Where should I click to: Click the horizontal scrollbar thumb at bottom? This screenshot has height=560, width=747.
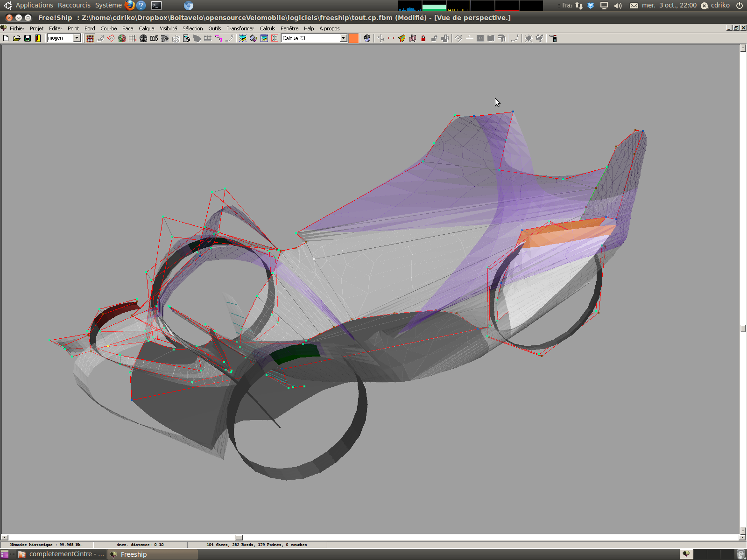(x=239, y=538)
